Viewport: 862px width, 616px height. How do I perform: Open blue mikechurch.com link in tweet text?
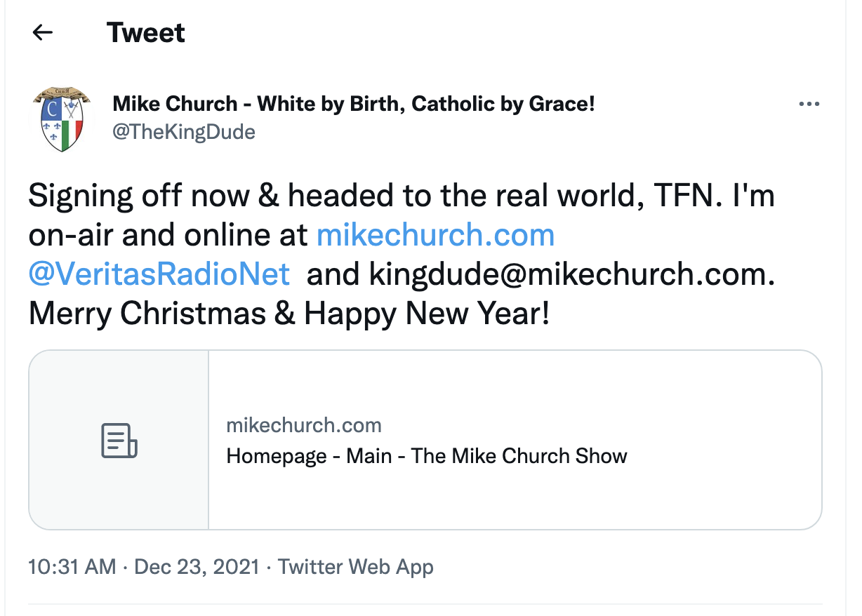coord(435,235)
